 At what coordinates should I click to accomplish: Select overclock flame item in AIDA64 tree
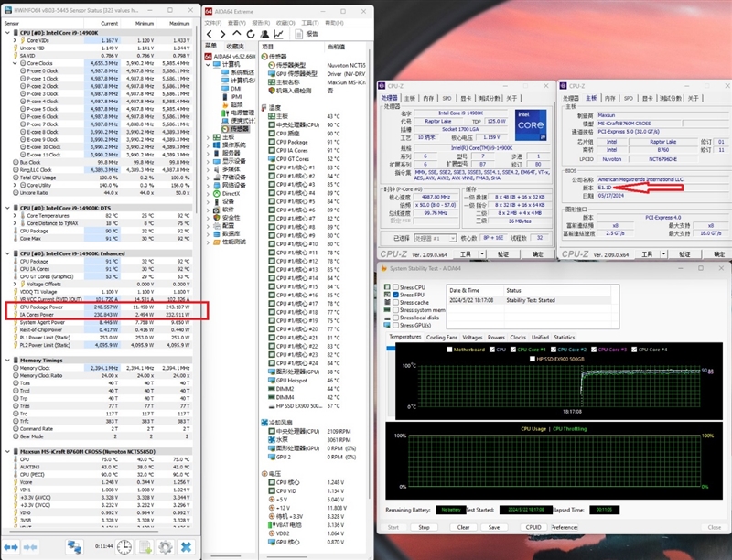(232, 104)
